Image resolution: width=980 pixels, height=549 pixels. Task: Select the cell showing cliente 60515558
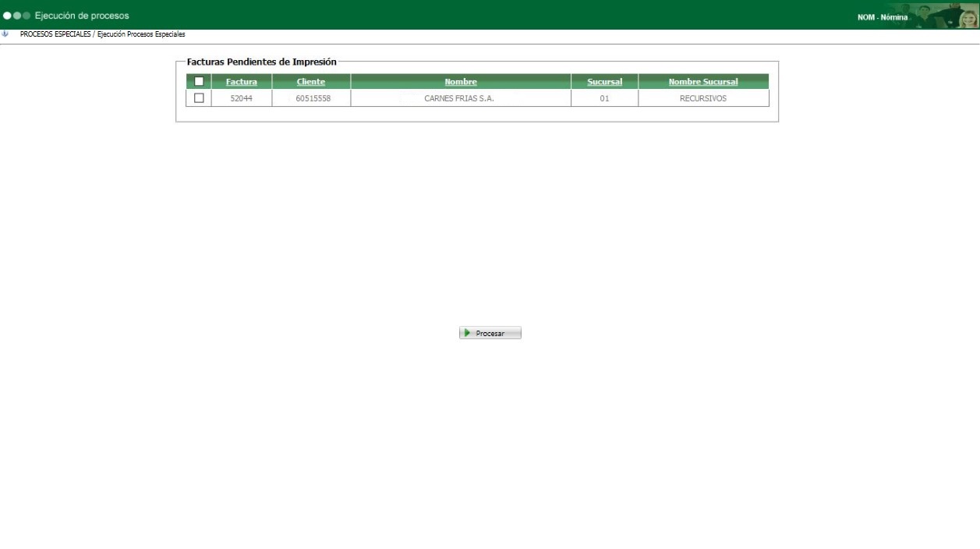pyautogui.click(x=309, y=98)
